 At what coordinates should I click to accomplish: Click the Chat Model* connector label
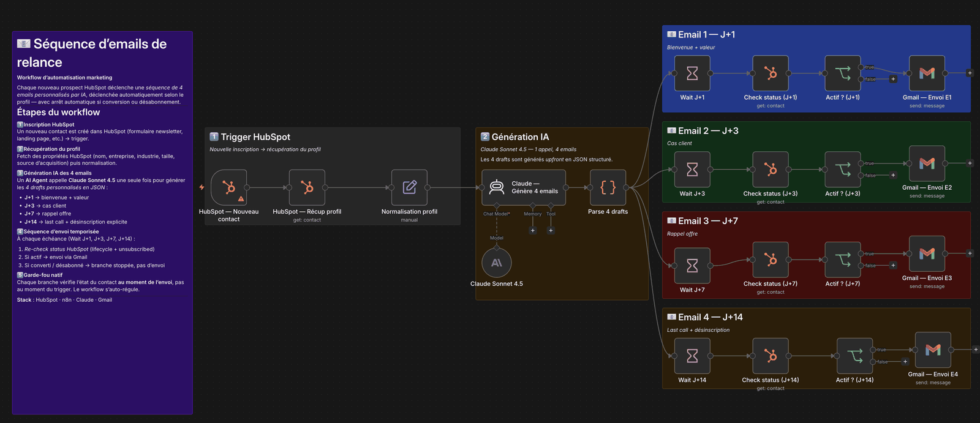tap(496, 214)
